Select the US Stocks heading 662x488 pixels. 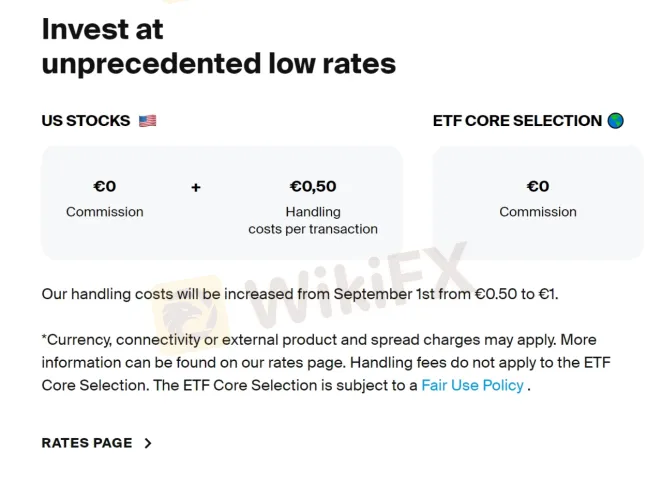point(86,121)
